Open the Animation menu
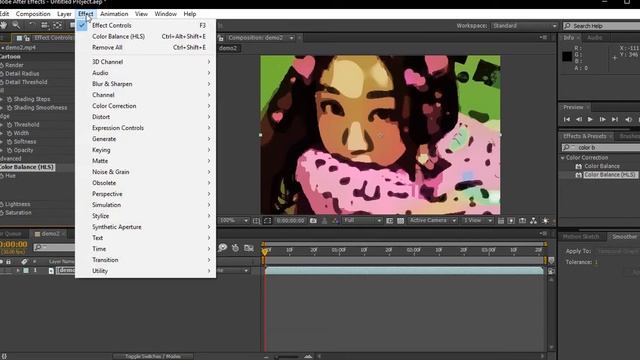The width and height of the screenshot is (640, 360). [114, 14]
